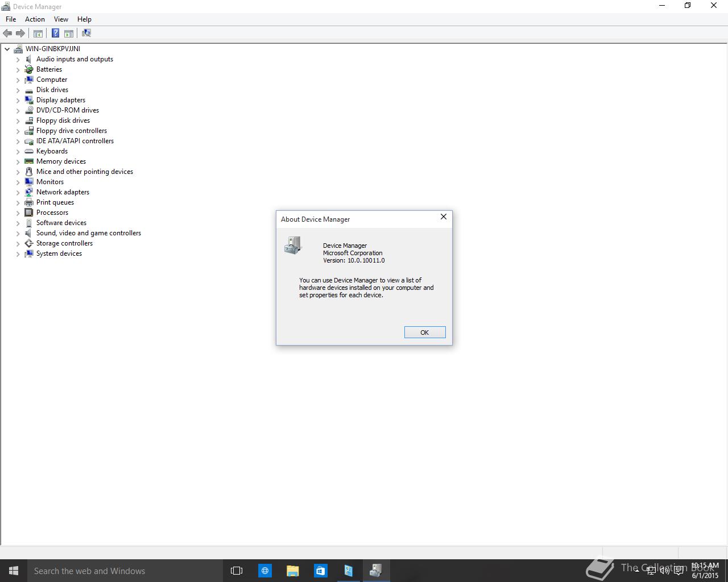Expand the Software devices node

point(18,223)
